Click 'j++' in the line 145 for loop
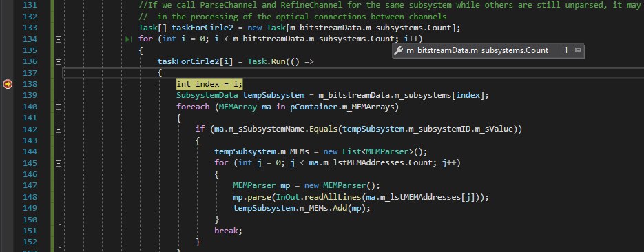 point(449,163)
